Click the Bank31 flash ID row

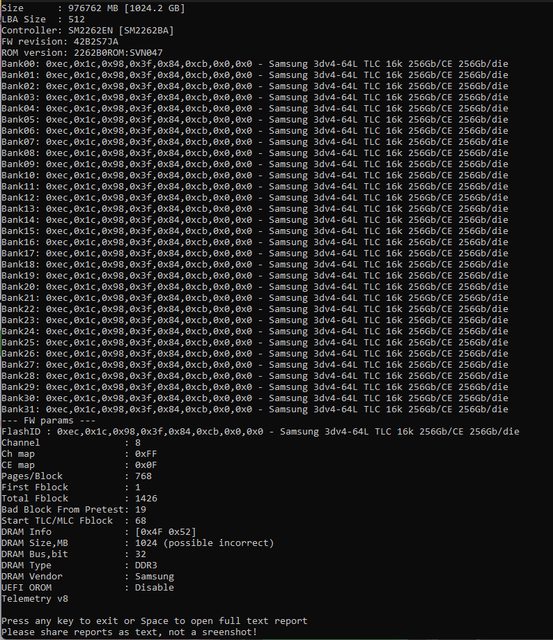[255, 409]
